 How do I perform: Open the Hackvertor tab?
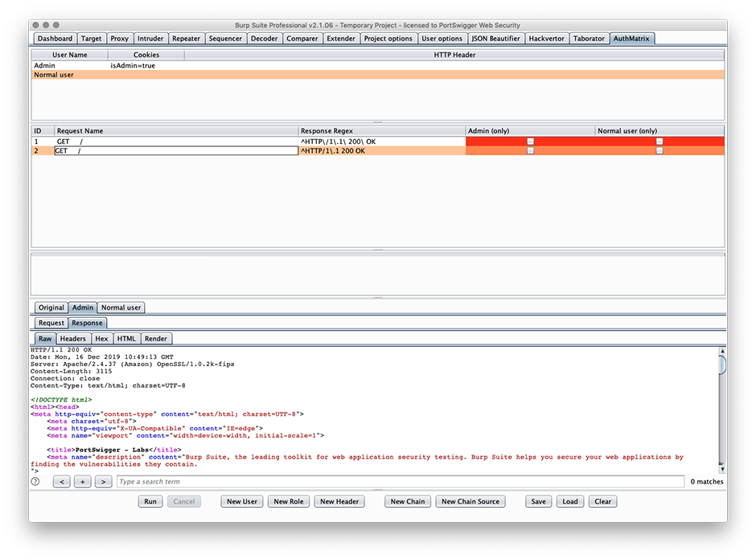click(546, 38)
